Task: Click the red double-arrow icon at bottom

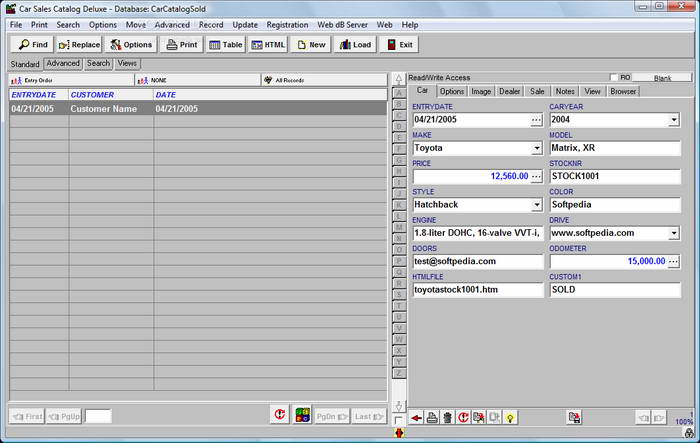Action: (x=399, y=433)
